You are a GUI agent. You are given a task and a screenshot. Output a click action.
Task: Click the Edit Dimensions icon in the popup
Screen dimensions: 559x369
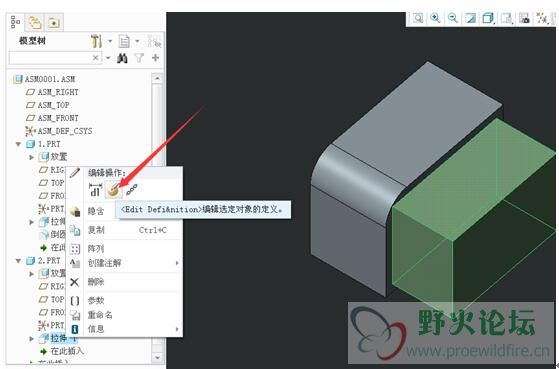click(95, 190)
